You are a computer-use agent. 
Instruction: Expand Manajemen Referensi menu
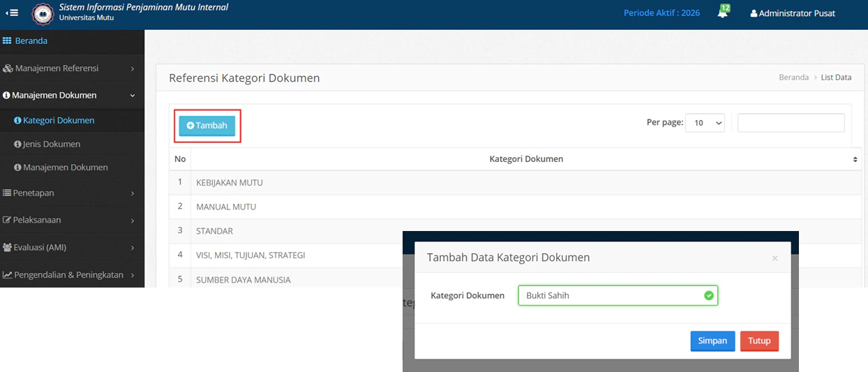point(72,68)
